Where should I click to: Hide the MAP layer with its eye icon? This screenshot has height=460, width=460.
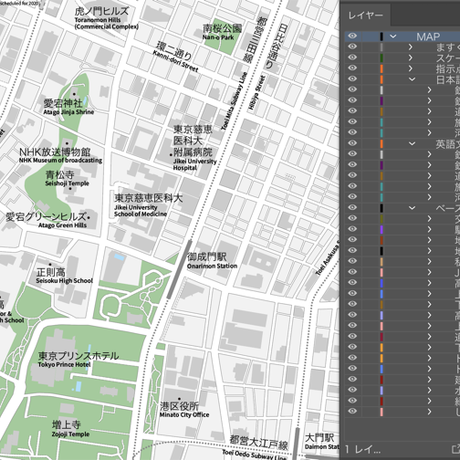point(352,36)
